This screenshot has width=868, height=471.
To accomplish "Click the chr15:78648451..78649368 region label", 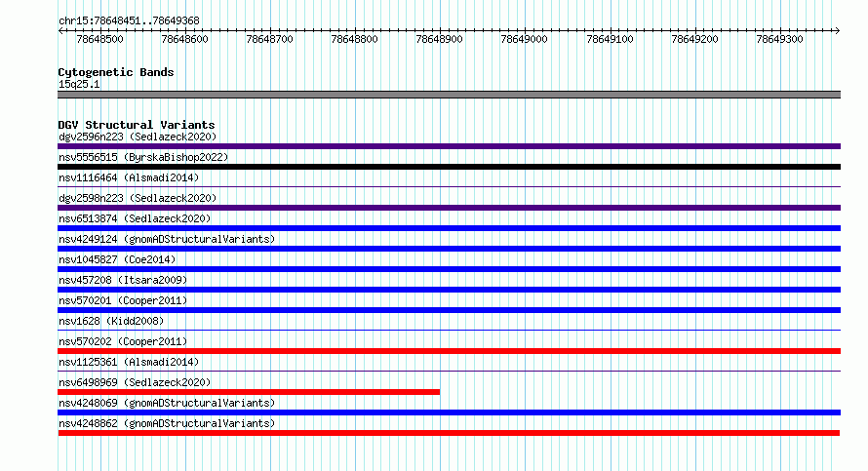I will 129,21.
